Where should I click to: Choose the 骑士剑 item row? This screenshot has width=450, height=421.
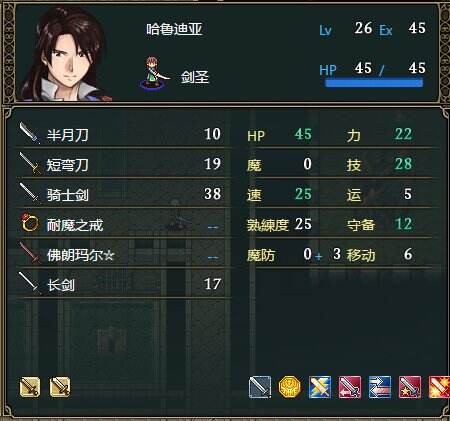pyautogui.click(x=122, y=194)
